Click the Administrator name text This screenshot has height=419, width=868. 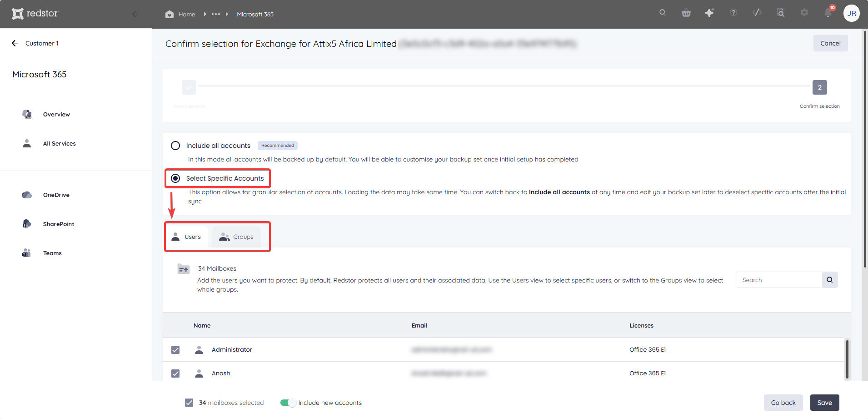click(232, 349)
